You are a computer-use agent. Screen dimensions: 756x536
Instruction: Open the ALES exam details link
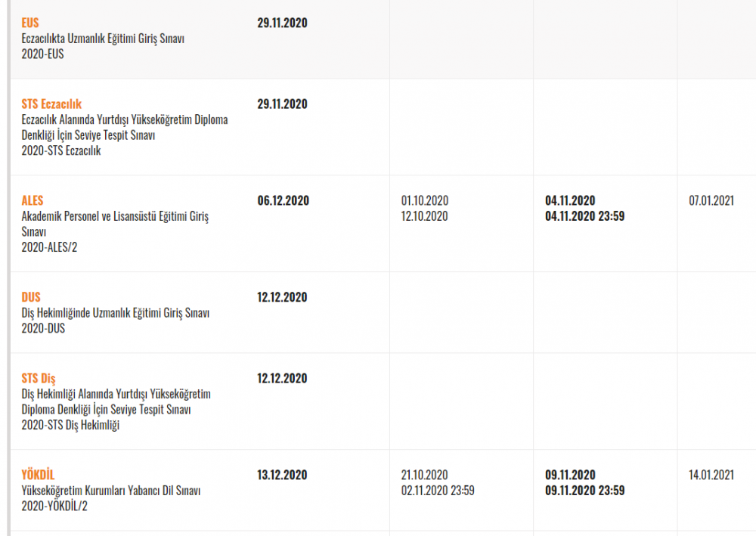point(33,201)
